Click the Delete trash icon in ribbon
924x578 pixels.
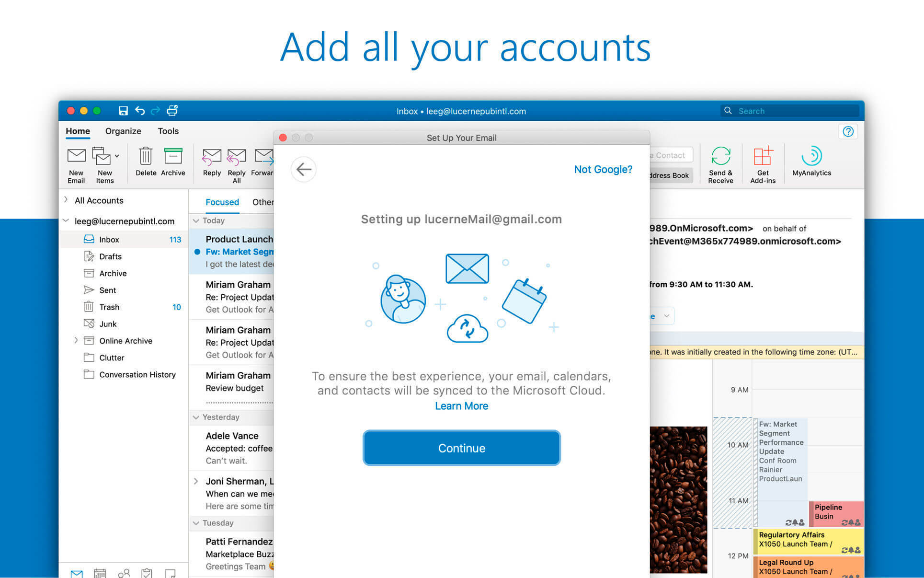[146, 156]
